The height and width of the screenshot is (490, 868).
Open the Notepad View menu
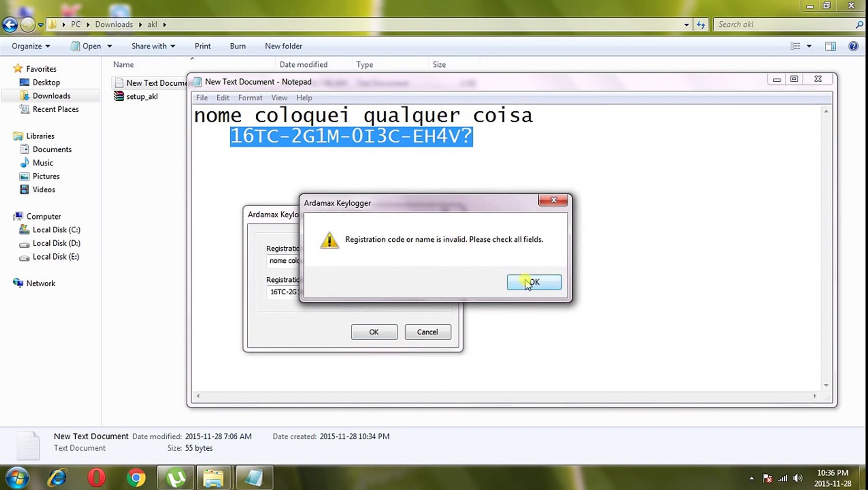point(279,98)
